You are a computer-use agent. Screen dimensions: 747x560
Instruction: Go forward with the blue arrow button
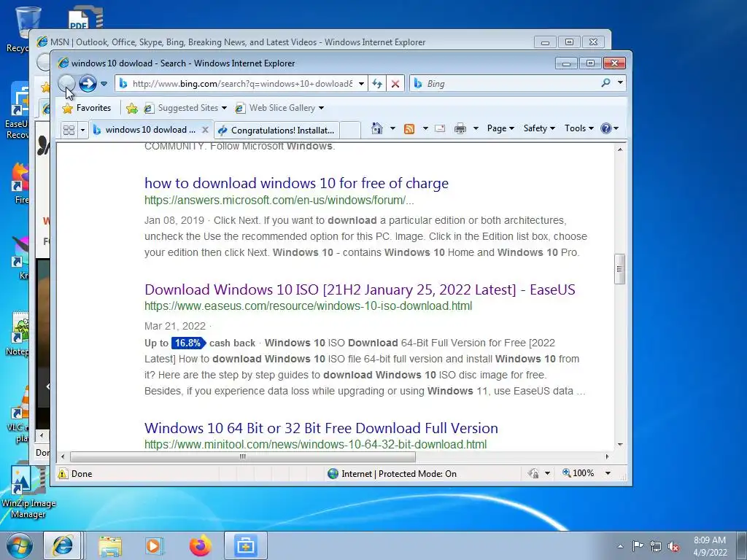[x=88, y=83]
